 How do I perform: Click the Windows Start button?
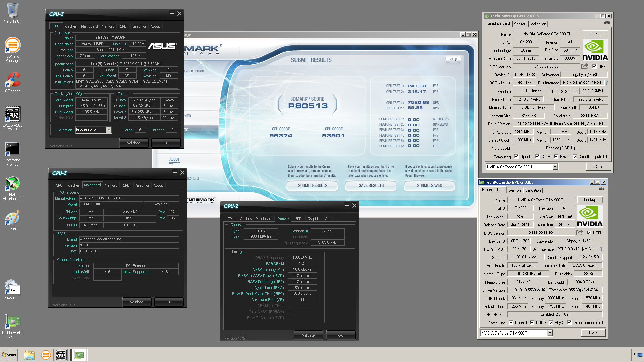9,355
